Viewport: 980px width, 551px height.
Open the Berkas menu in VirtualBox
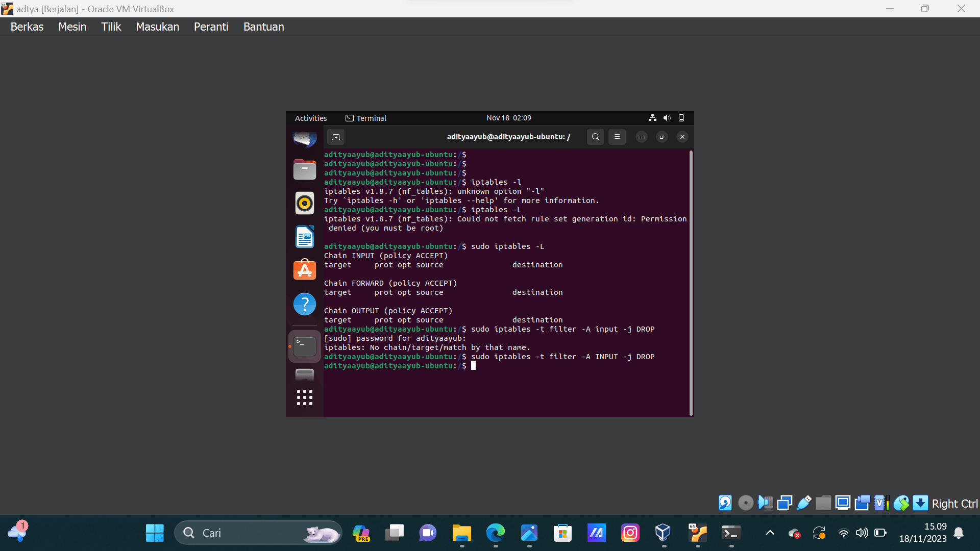pos(27,27)
